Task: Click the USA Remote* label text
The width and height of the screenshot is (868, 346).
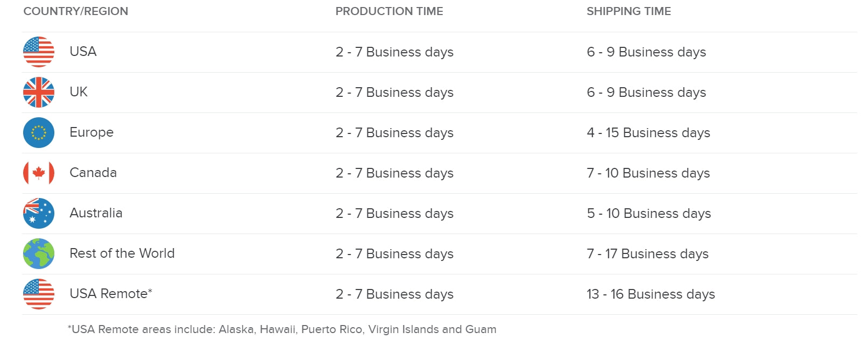Action: click(111, 294)
